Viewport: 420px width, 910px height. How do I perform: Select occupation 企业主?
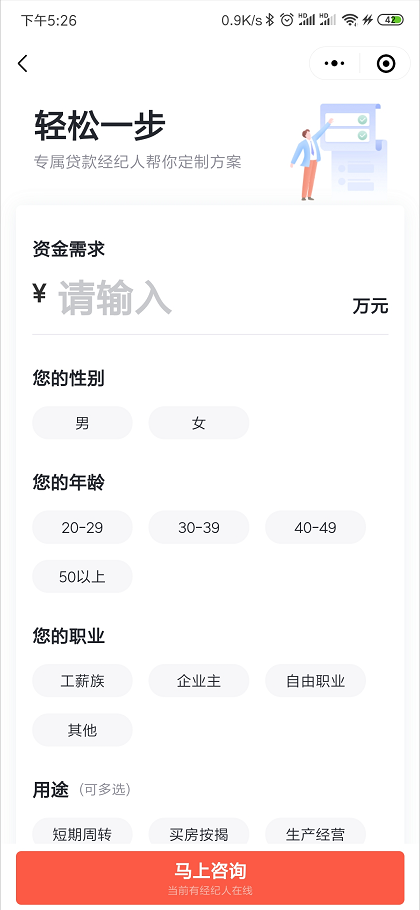click(x=199, y=681)
